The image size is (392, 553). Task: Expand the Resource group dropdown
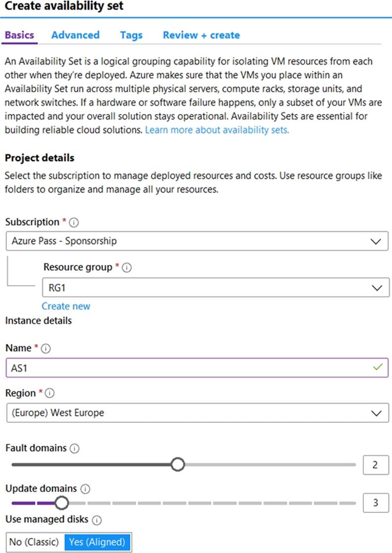click(215, 287)
